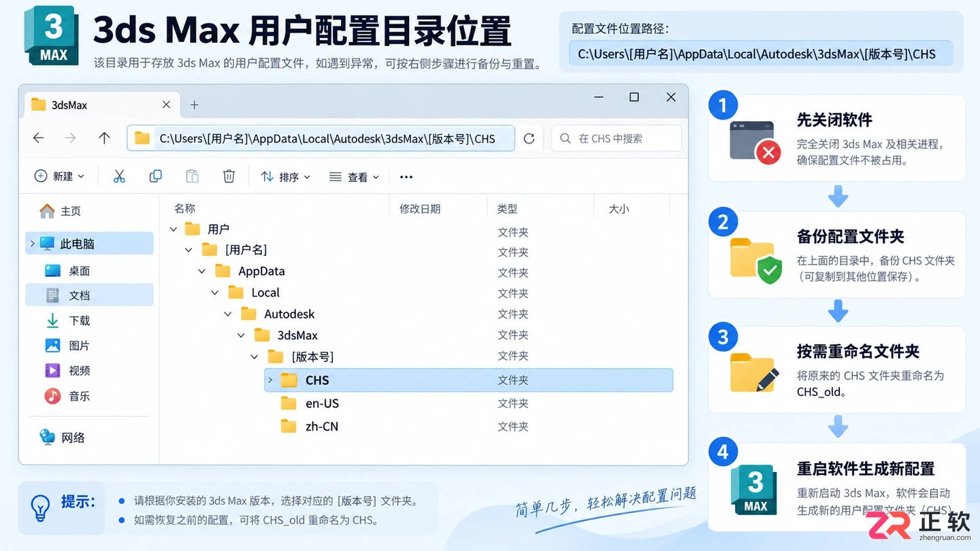Open the New item dropdown
The height and width of the screenshot is (551, 980).
coord(59,177)
